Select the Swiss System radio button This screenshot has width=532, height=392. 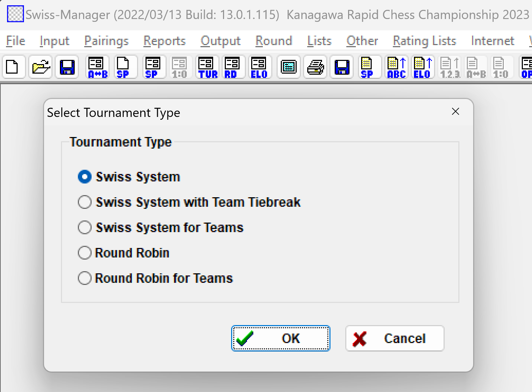pyautogui.click(x=85, y=177)
